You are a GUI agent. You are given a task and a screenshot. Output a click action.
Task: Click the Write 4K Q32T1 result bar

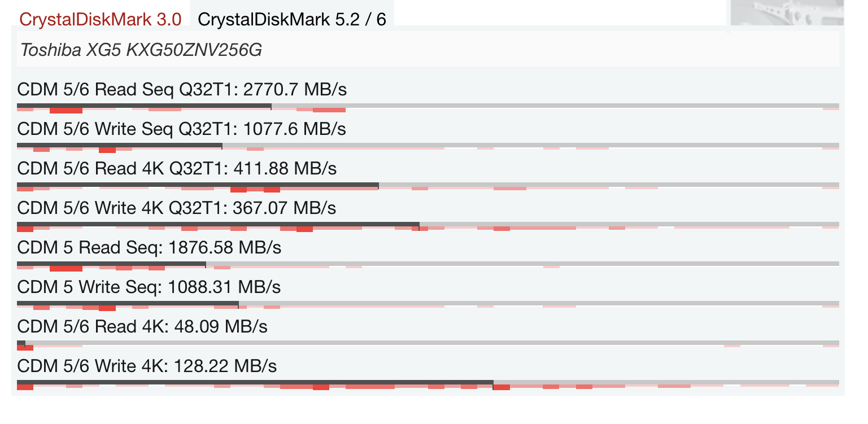coord(428,226)
